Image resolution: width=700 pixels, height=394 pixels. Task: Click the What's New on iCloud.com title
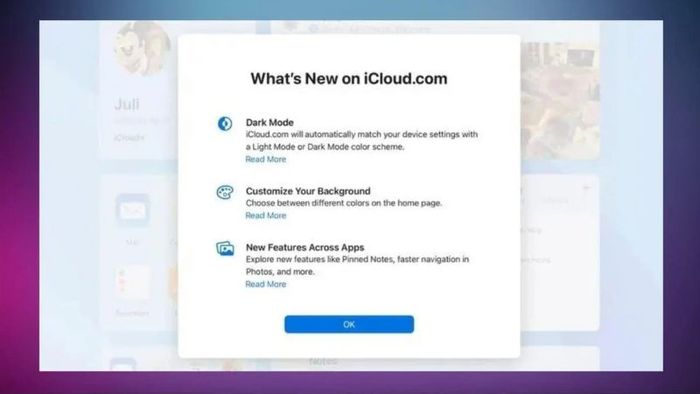coord(349,79)
